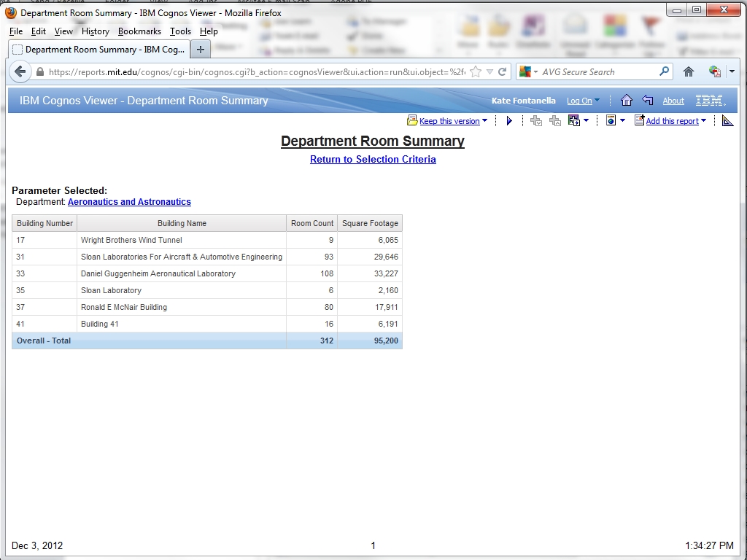This screenshot has height=560, width=747.
Task: Bookmark this page with the star icon
Action: pos(476,72)
